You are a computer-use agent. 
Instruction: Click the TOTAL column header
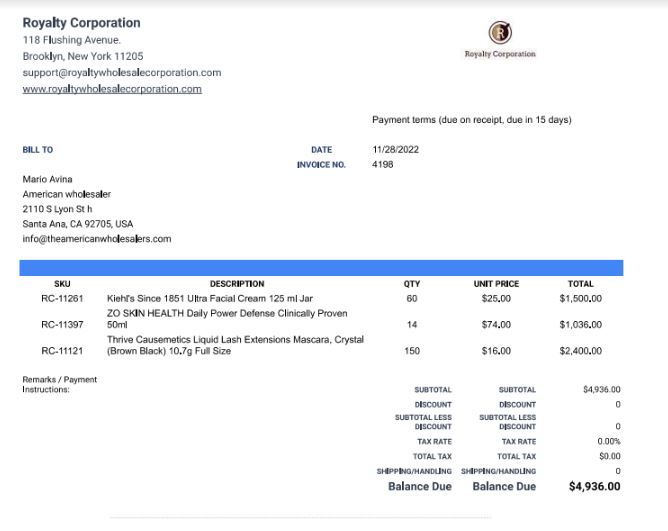(581, 284)
